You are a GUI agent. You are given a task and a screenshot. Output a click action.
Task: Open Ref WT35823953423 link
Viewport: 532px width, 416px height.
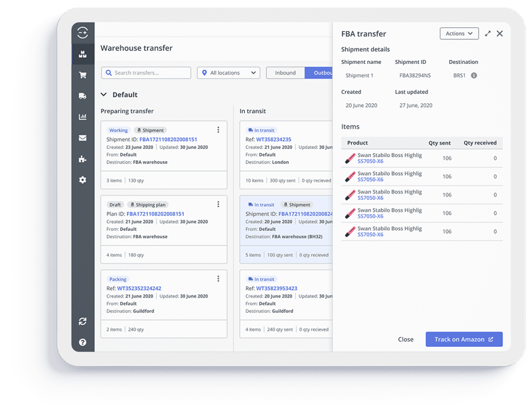277,288
